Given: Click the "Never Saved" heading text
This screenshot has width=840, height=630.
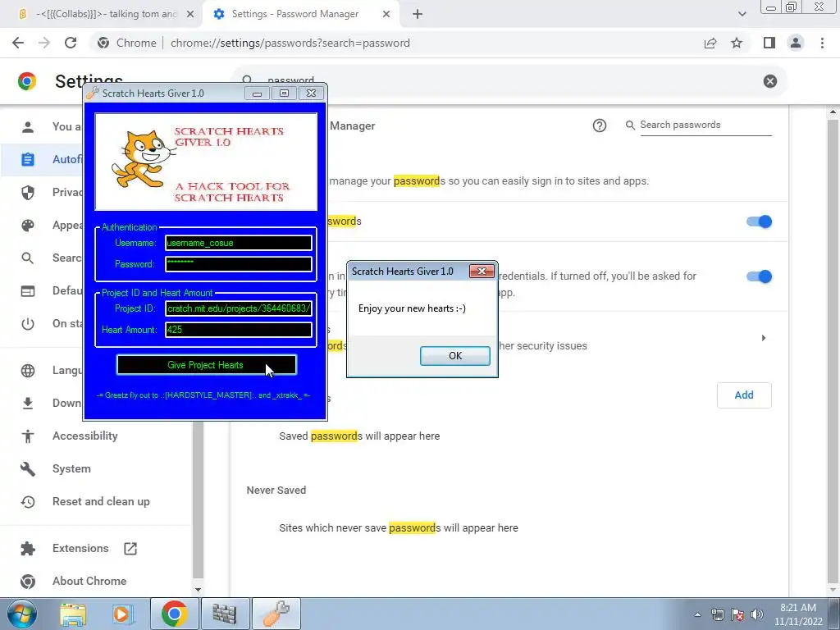Looking at the screenshot, I should [x=276, y=491].
